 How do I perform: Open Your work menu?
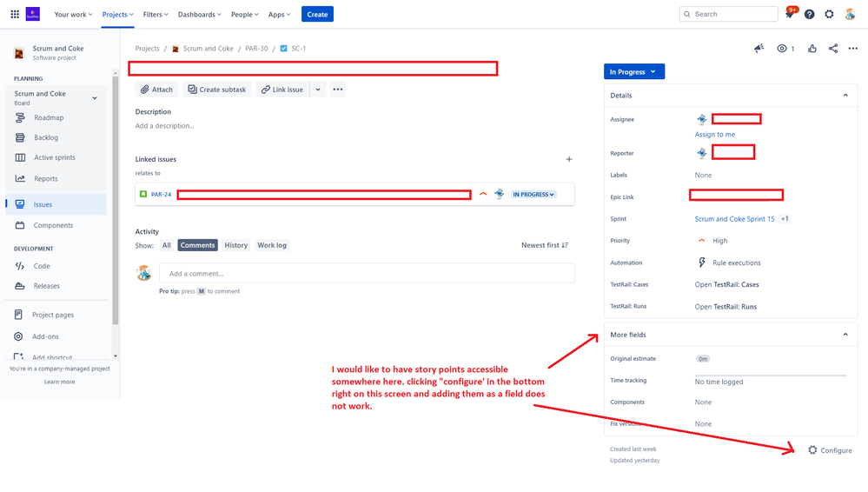click(73, 15)
